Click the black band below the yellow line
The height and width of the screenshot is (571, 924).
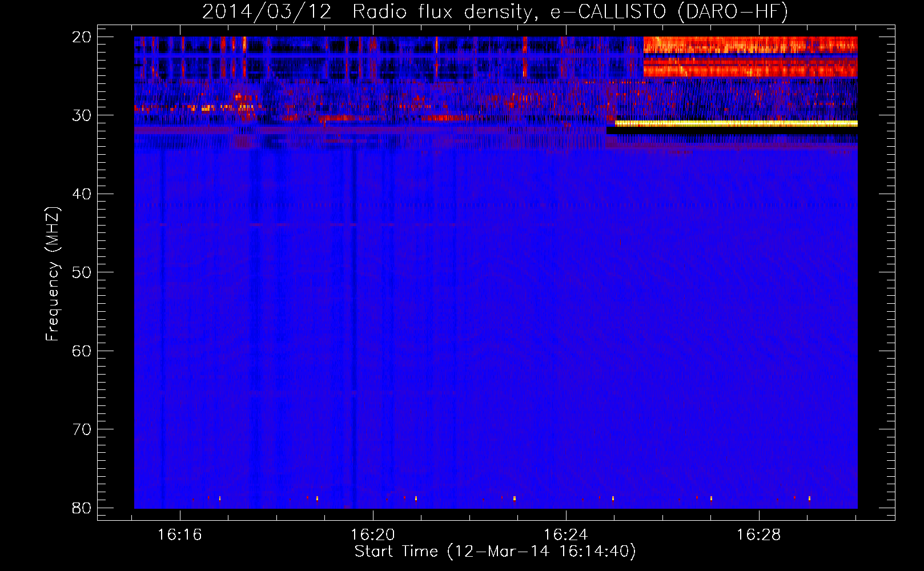pyautogui.click(x=732, y=131)
